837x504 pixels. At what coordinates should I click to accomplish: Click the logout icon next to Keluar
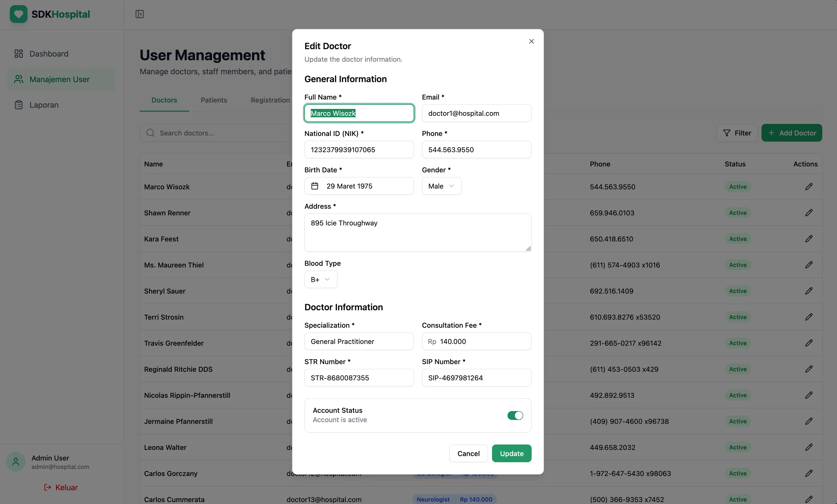(47, 487)
